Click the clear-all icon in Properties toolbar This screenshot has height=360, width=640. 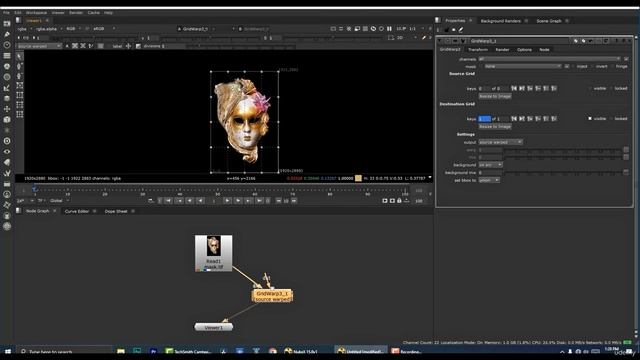pyautogui.click(x=453, y=30)
